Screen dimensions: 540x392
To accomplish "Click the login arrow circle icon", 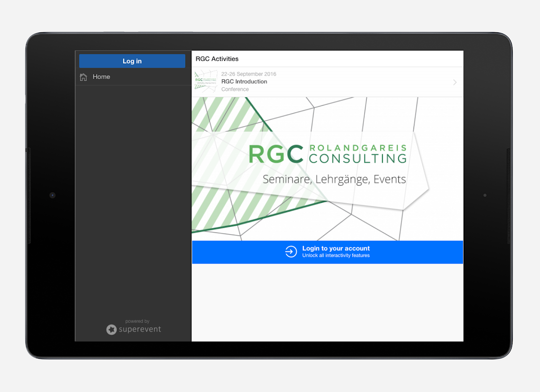I will pyautogui.click(x=291, y=251).
